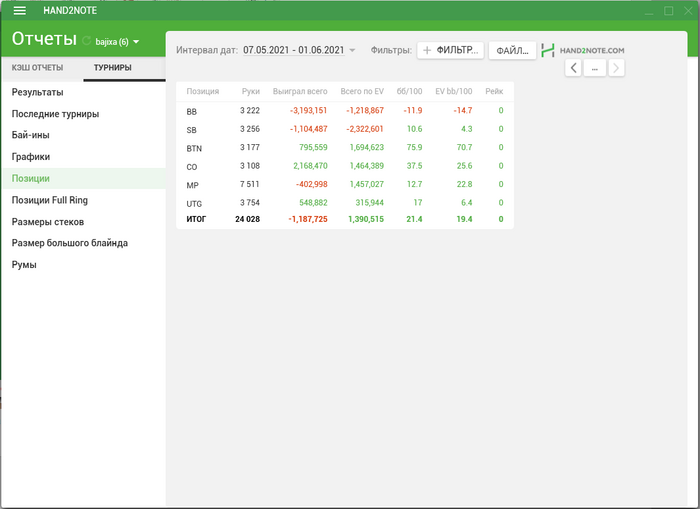Click the -14.7 EV bb/100 value
700x509 pixels.
tap(463, 110)
